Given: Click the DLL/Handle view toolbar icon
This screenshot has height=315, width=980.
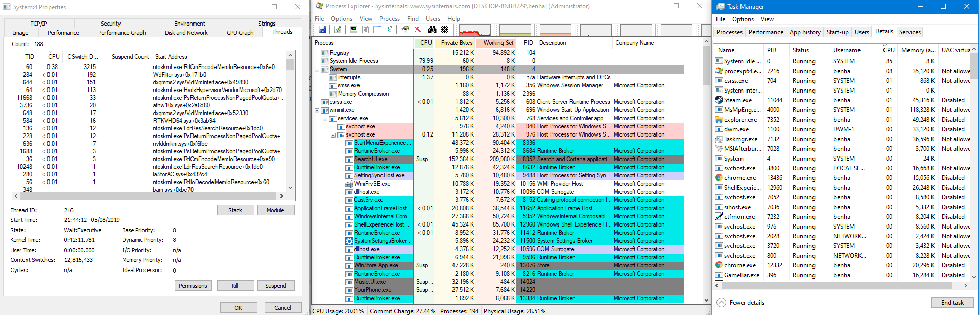Looking at the screenshot, I should pyautogui.click(x=389, y=29).
